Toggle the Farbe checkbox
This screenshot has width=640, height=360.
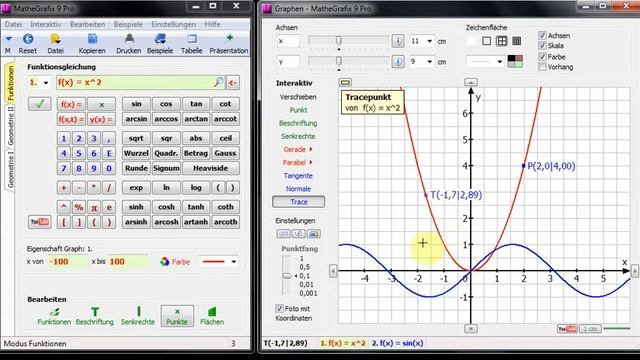click(x=542, y=56)
